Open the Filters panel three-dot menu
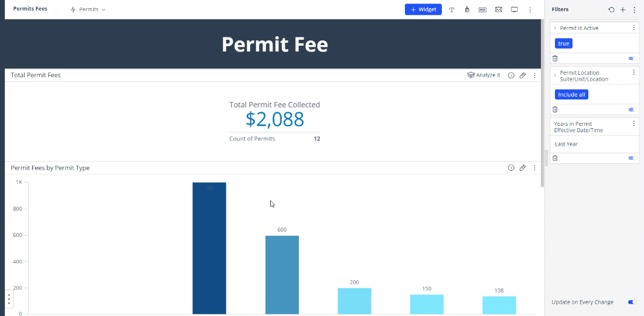 [x=634, y=9]
